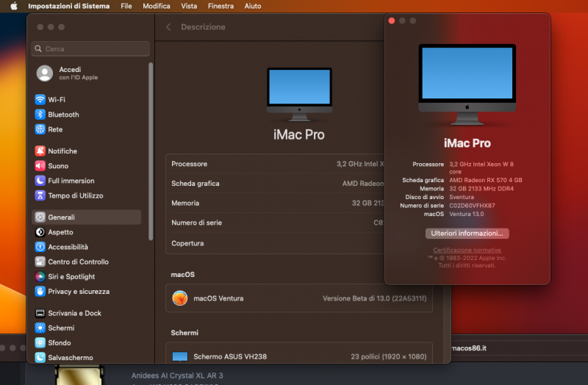The height and width of the screenshot is (385, 588).
Task: Click Ventura 13.0 in About window
Action: click(467, 214)
